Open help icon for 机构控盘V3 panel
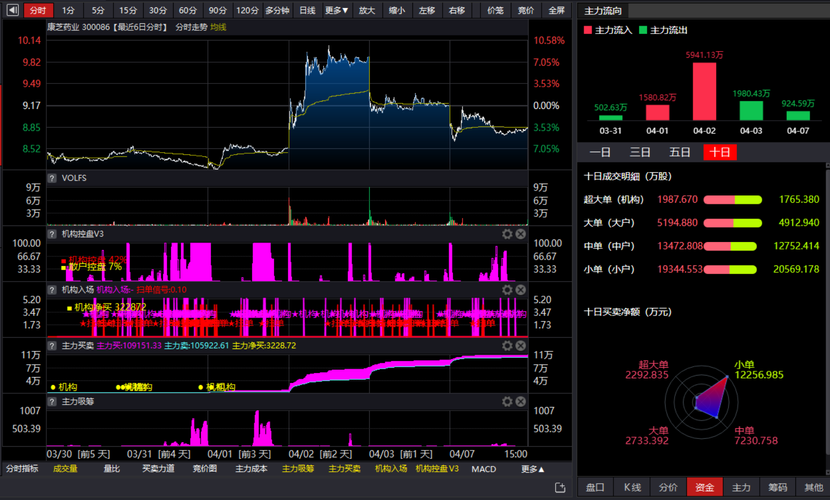This screenshot has width=830, height=500. click(52, 234)
